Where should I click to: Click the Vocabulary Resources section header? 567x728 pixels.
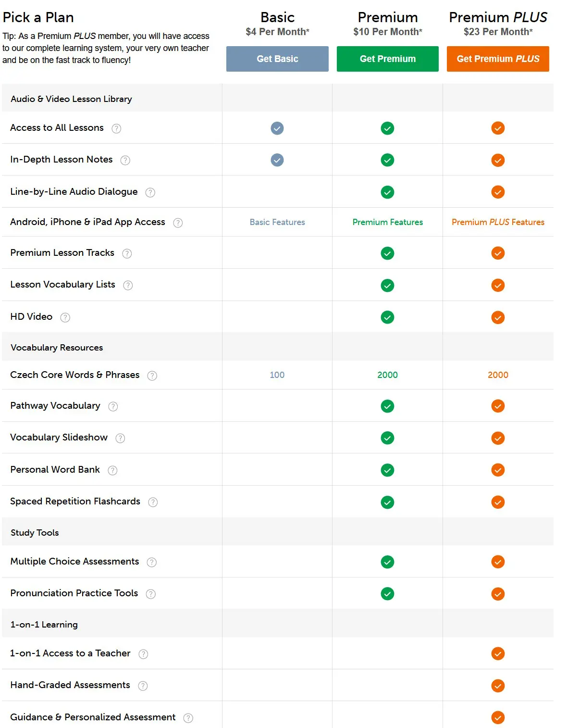(x=57, y=348)
